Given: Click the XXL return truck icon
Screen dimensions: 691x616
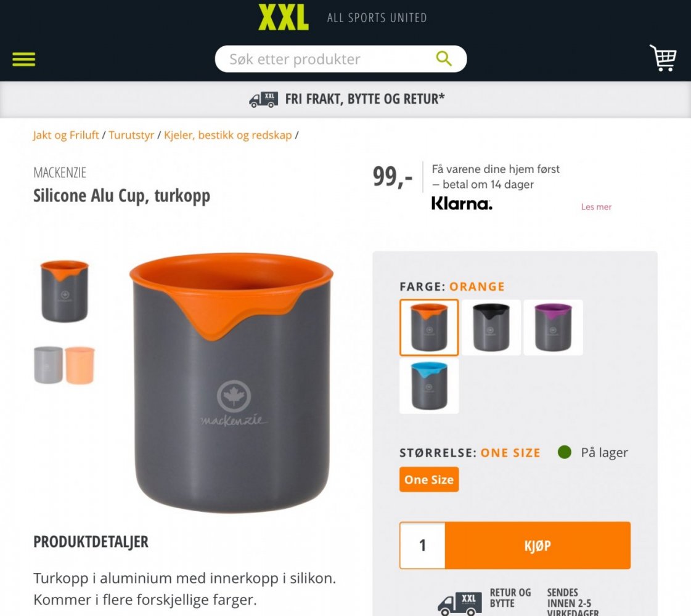Looking at the screenshot, I should click(459, 604).
